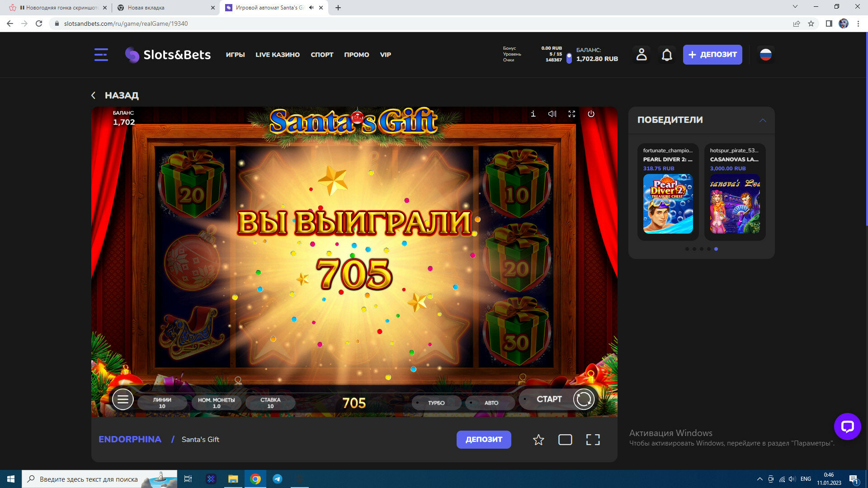
Task: Expand the site sidebar hamburger menu
Action: (101, 55)
